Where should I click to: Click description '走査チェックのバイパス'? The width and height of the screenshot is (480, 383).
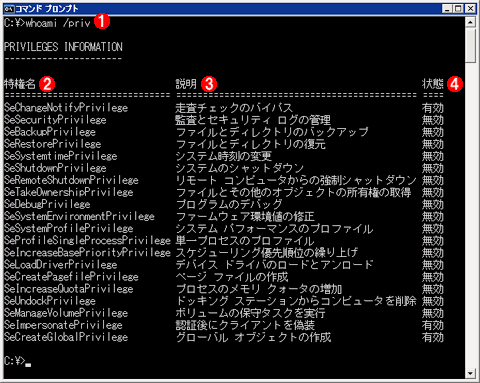click(234, 108)
